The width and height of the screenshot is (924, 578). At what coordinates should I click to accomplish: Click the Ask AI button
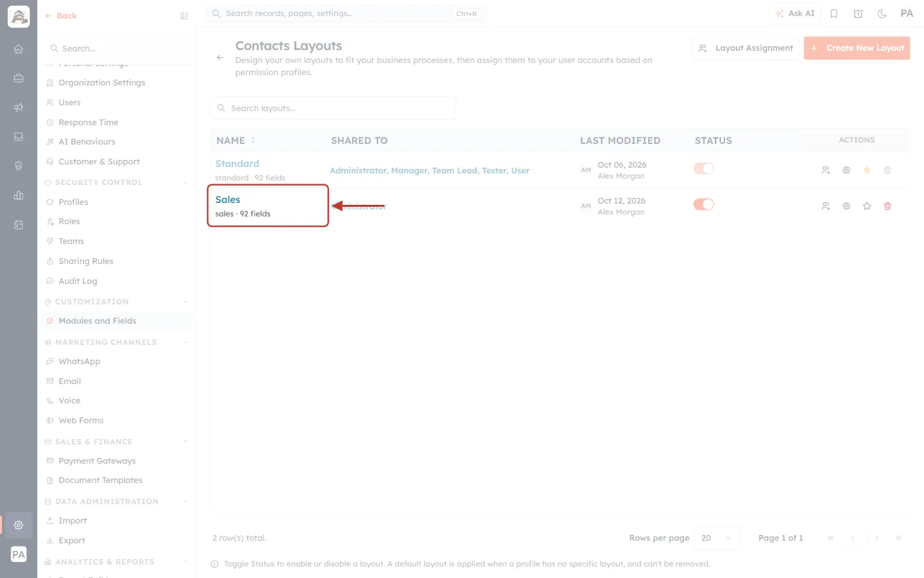click(794, 13)
